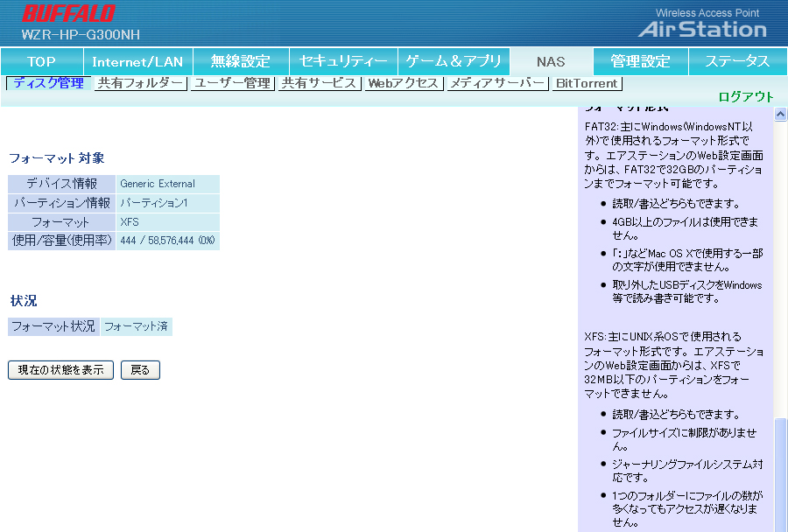Open 共有フォルダー submenu
788x532 pixels.
(x=140, y=83)
